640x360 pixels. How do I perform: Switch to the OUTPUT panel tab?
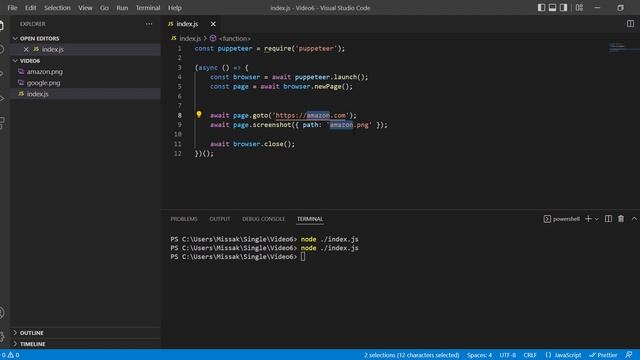(220, 219)
